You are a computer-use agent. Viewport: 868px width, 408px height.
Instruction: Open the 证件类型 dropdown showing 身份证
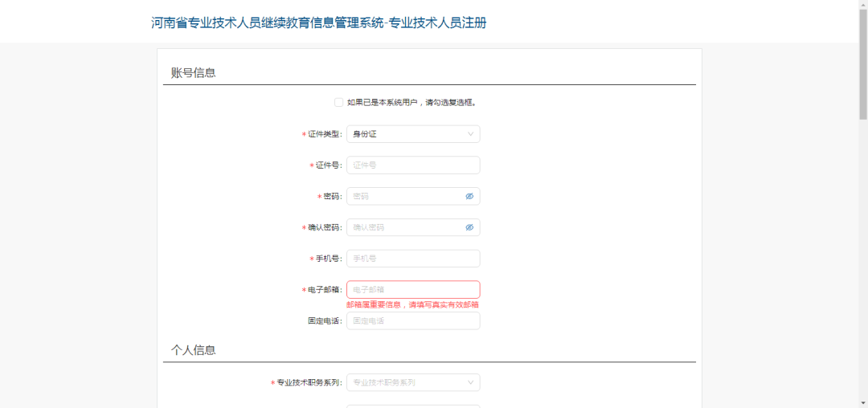412,134
